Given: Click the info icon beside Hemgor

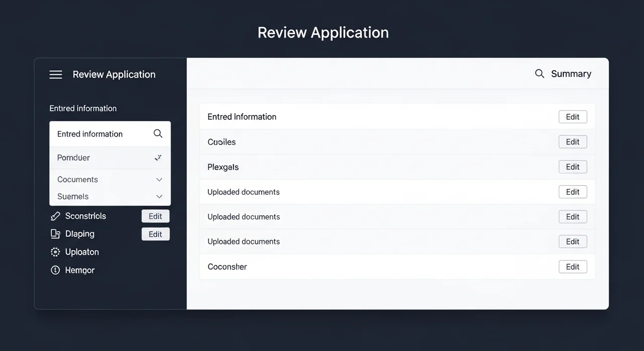Looking at the screenshot, I should 55,270.
